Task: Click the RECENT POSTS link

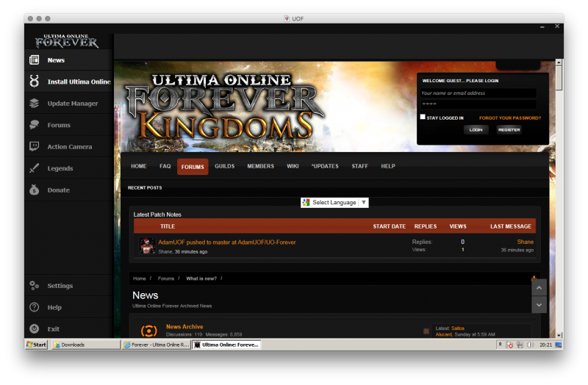Action: 145,188
